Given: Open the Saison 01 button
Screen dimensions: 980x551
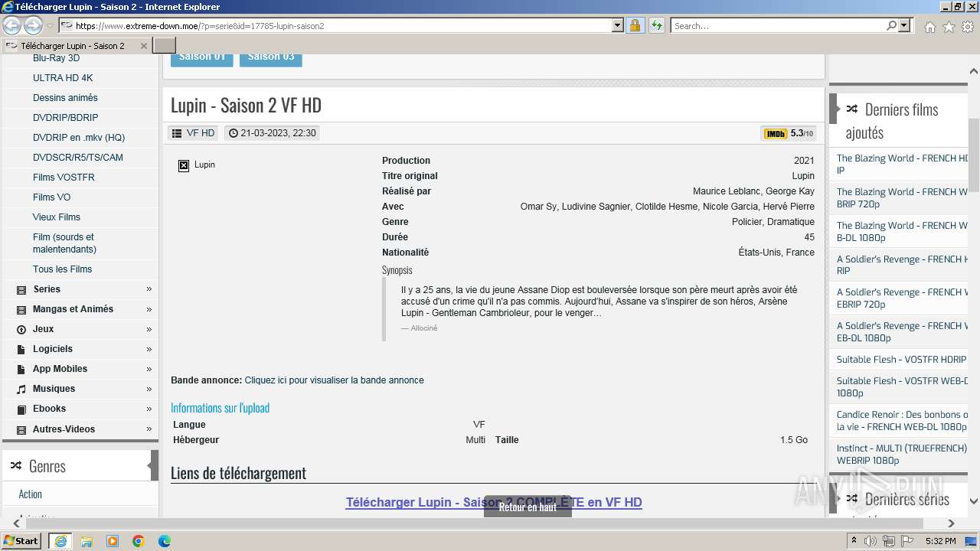Looking at the screenshot, I should (202, 58).
